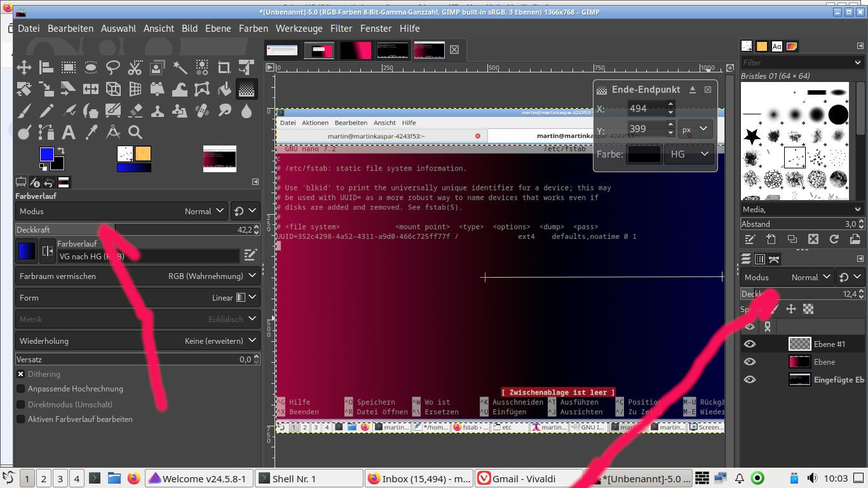Choose the Fuzzy Select magic wand tool
The image size is (868, 488).
tap(180, 67)
